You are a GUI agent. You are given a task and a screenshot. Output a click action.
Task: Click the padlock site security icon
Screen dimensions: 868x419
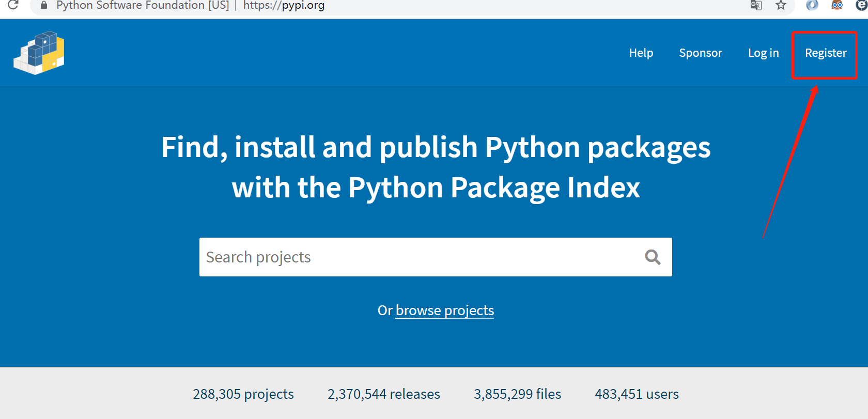[44, 5]
